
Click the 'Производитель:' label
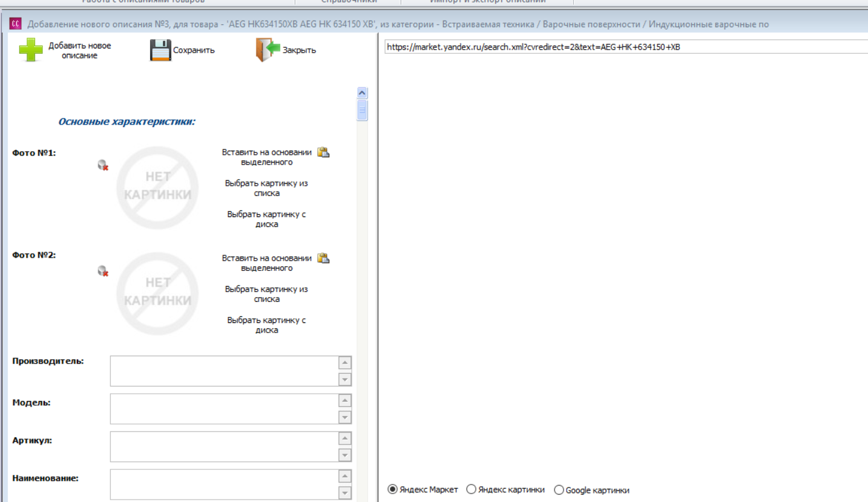coord(48,361)
